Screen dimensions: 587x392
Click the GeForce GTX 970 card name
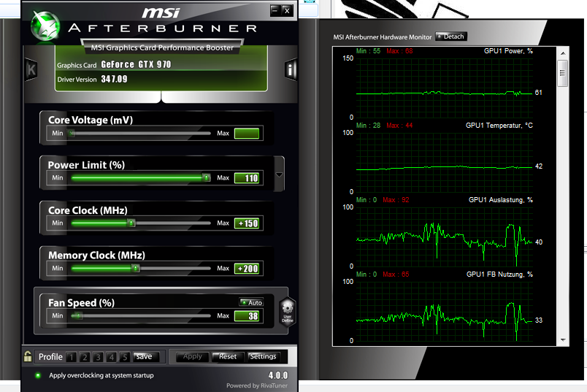point(136,64)
